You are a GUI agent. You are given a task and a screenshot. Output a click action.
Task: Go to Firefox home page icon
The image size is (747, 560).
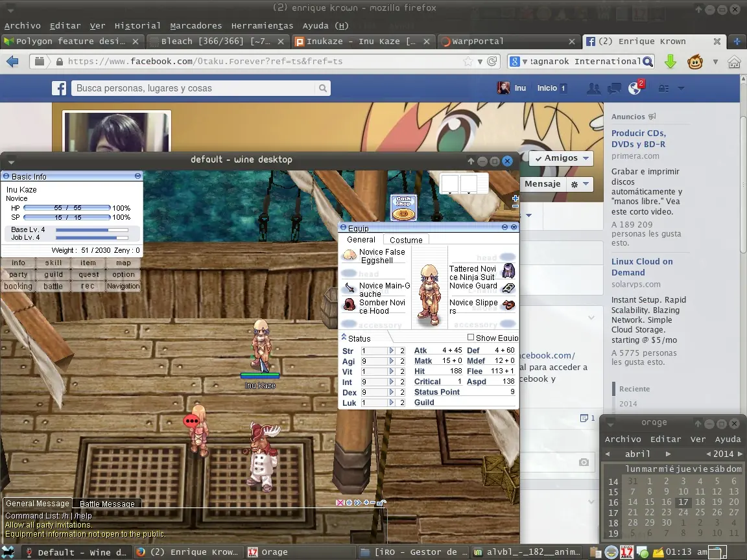click(x=734, y=62)
